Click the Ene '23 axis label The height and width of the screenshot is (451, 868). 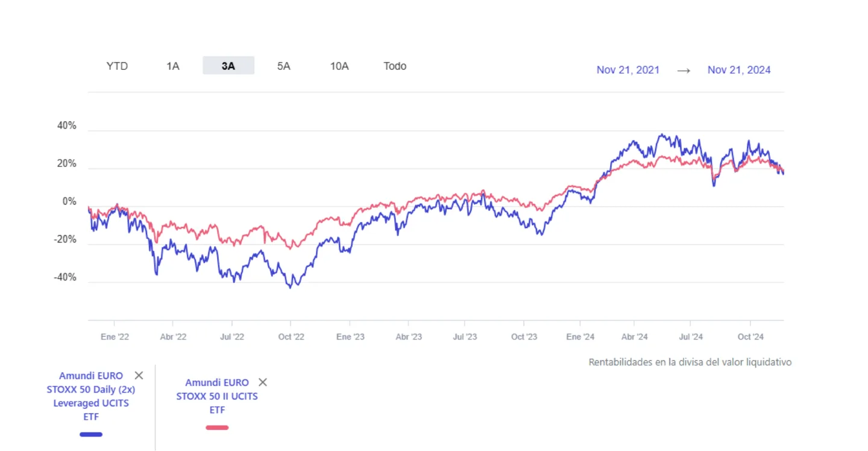(x=350, y=337)
